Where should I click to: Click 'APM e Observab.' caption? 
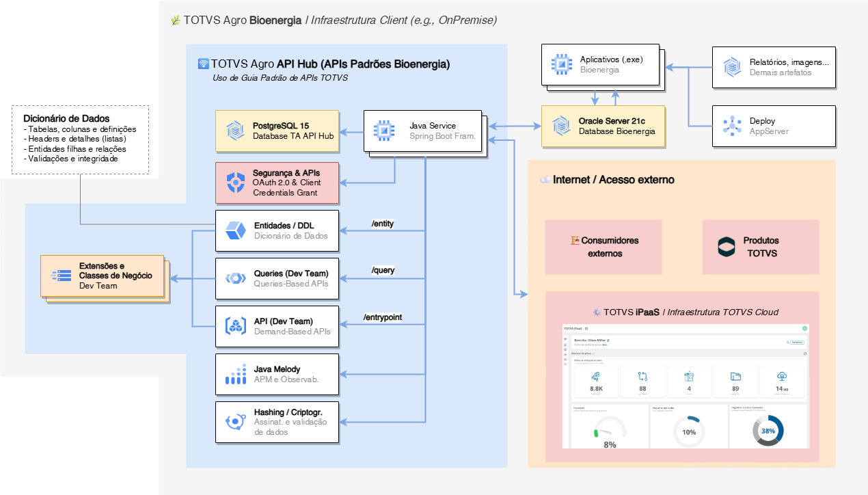coord(286,379)
